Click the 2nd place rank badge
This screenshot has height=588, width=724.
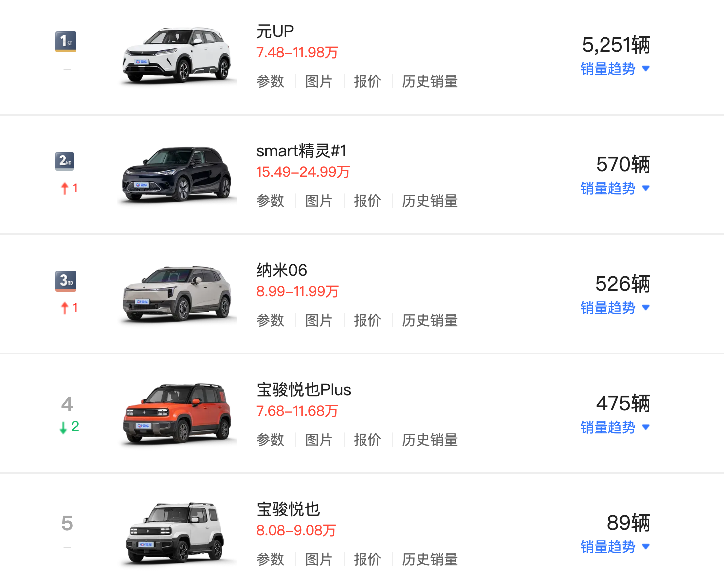[65, 161]
